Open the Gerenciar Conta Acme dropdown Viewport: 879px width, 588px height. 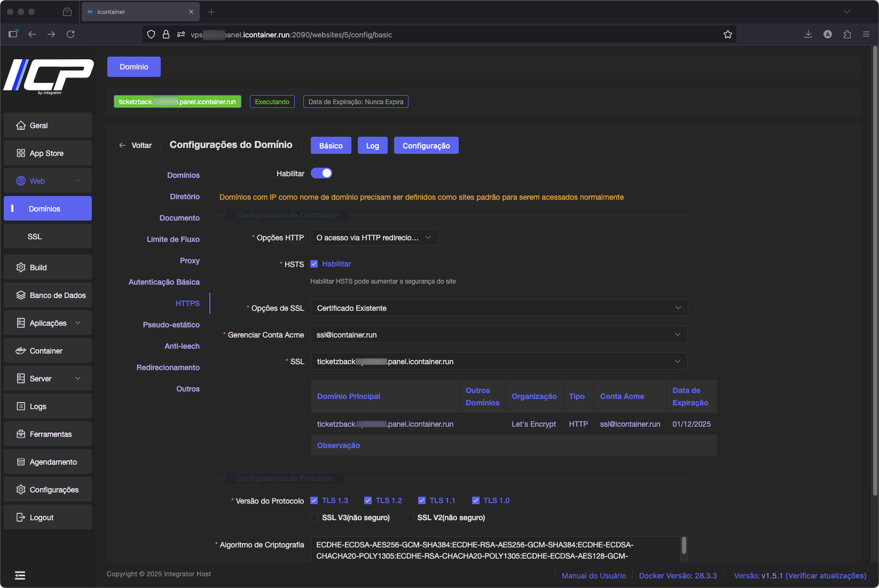point(499,335)
